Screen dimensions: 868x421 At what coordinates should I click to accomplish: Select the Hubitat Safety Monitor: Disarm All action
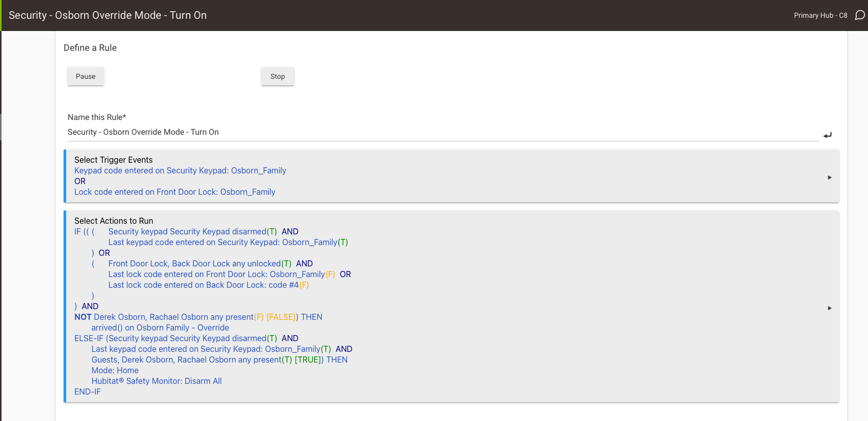156,381
